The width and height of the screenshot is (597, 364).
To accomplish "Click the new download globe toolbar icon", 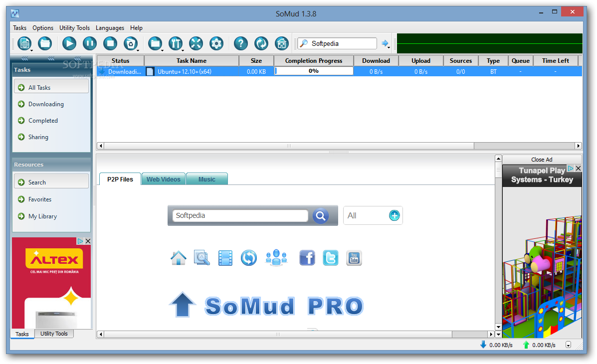I will tap(24, 43).
